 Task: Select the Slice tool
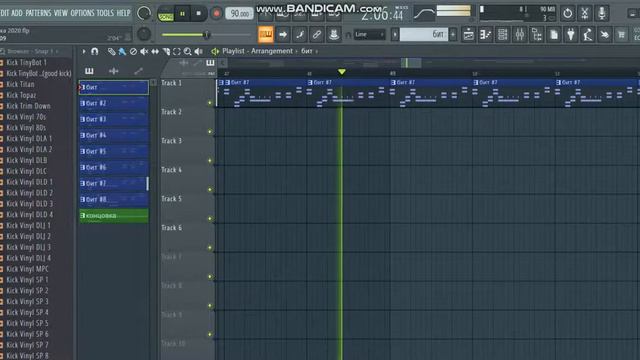click(166, 51)
